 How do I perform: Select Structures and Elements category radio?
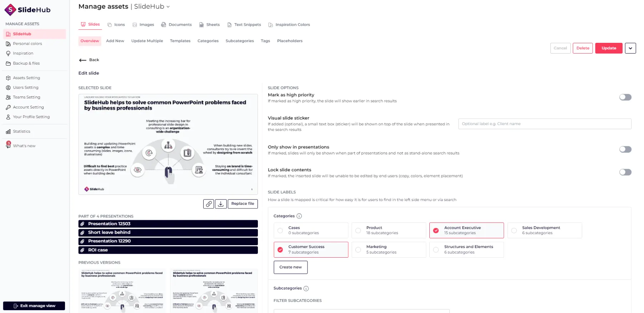point(436,249)
